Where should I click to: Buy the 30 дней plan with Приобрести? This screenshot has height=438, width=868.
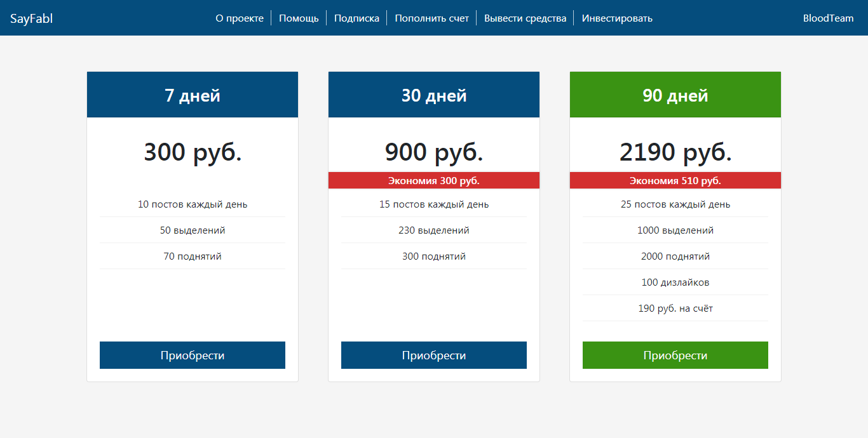[434, 355]
